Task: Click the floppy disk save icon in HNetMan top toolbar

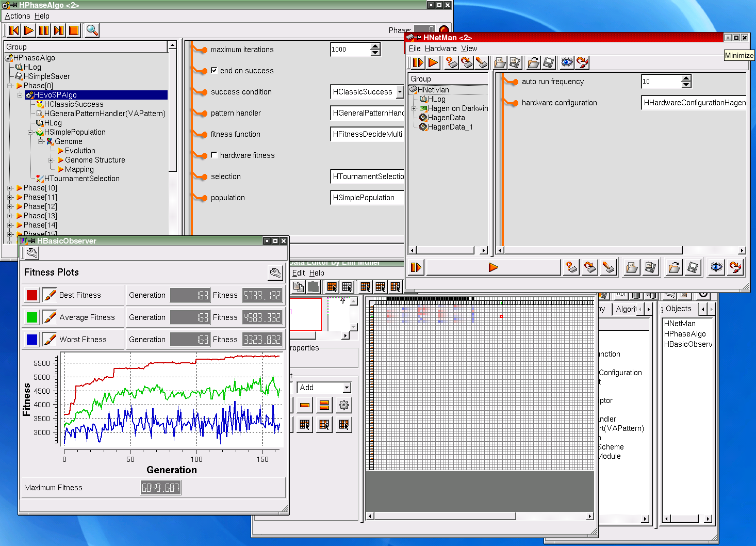Action: (x=549, y=62)
